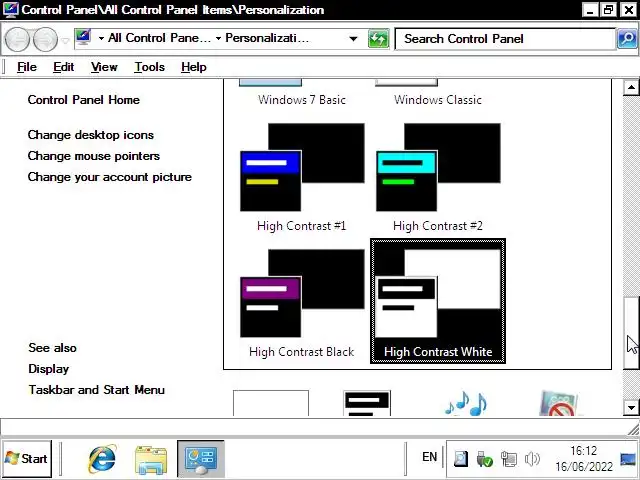Open Windows Explorer folder on taskbar

pyautogui.click(x=151, y=460)
